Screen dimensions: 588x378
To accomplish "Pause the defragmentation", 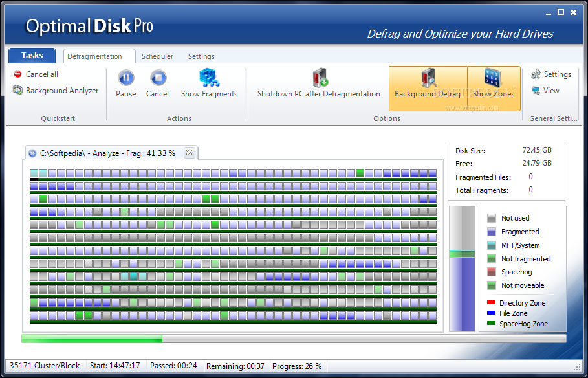I will click(x=126, y=83).
